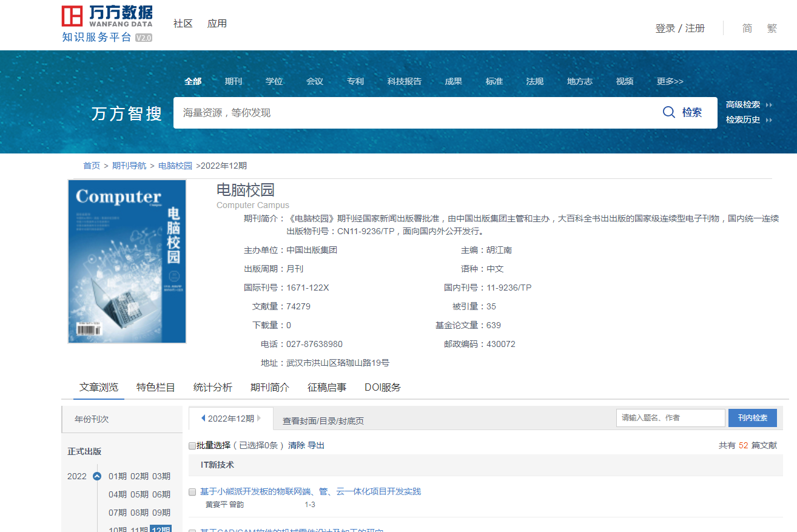
Task: Click the Wanfang Data logo
Action: click(x=107, y=16)
